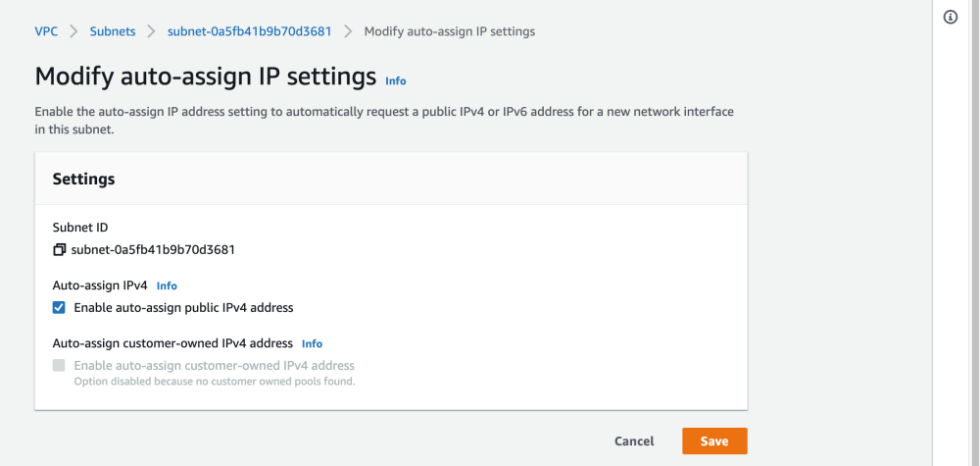
Task: Uncheck Enable auto-assign public IPv4 address
Action: (60, 308)
